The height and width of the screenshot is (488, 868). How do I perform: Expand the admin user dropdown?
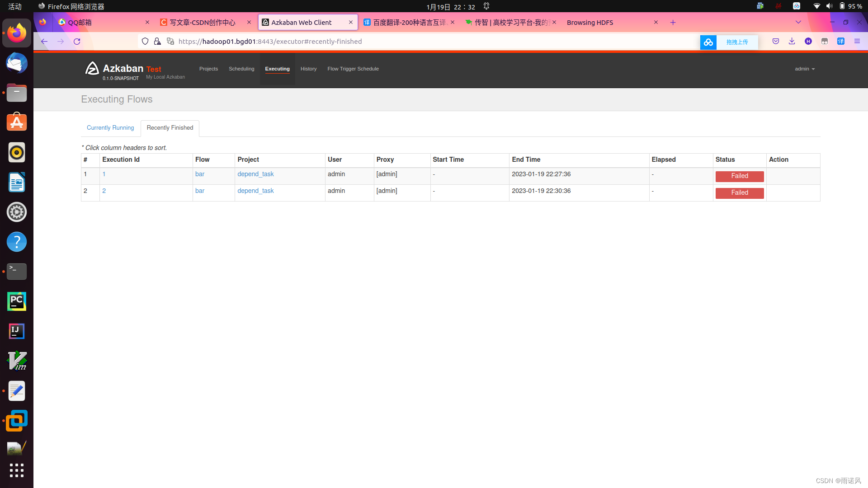coord(805,69)
